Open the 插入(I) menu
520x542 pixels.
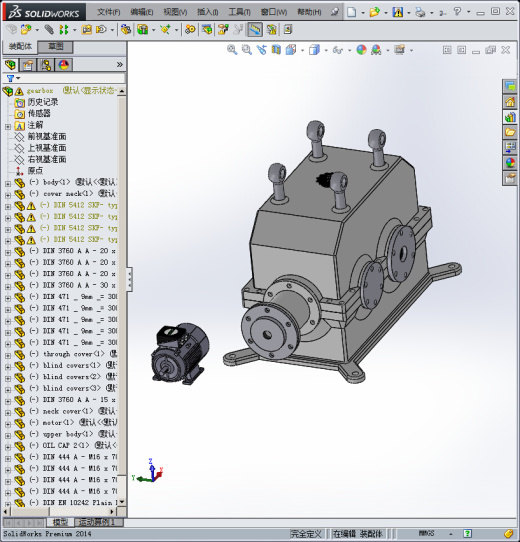click(207, 12)
